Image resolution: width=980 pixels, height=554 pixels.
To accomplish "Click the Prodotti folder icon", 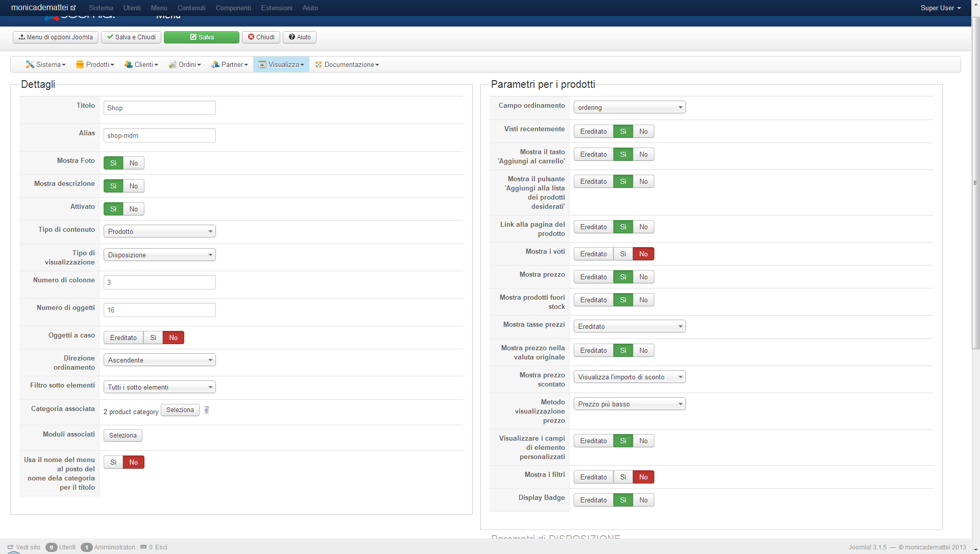I will (80, 64).
